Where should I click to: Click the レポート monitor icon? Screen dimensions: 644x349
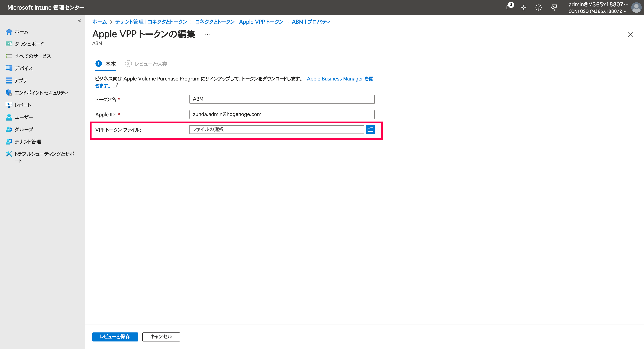[9, 105]
